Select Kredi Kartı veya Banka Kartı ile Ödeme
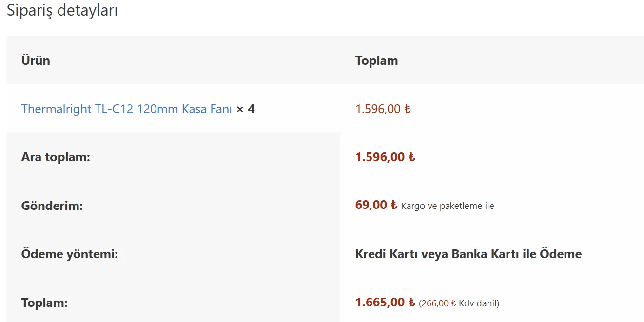Viewport: 644px width, 322px height. pos(468,254)
